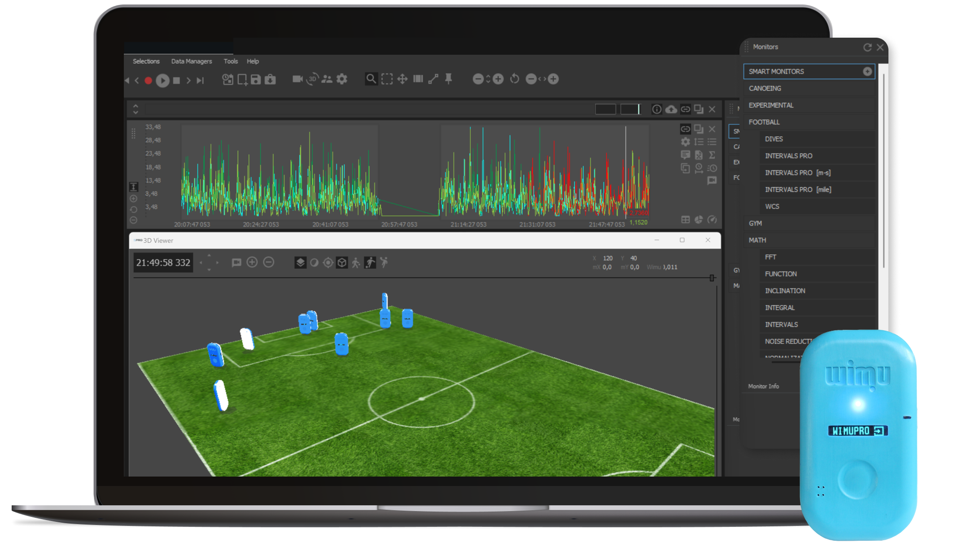Collapse the MATH monitors category
Viewport: 971px width, 560px height.
click(x=757, y=240)
